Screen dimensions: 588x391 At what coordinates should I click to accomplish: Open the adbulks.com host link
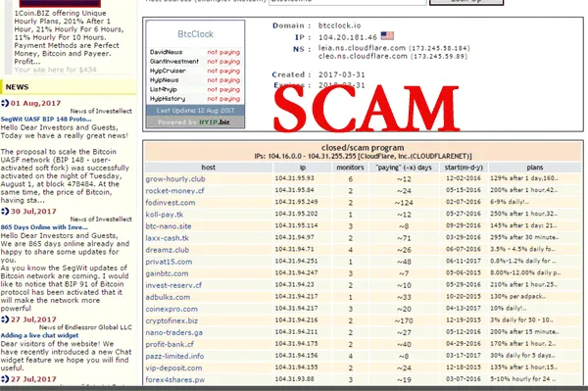pyautogui.click(x=168, y=297)
